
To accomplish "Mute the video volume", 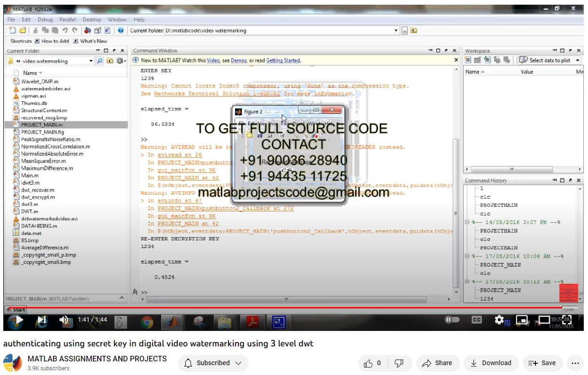I will (65, 320).
